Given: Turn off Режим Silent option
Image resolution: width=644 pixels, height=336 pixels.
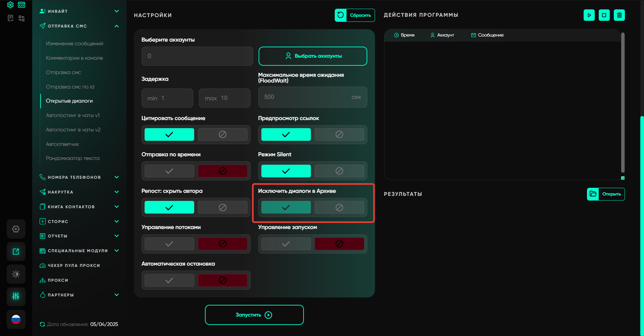Looking at the screenshot, I should (x=339, y=171).
